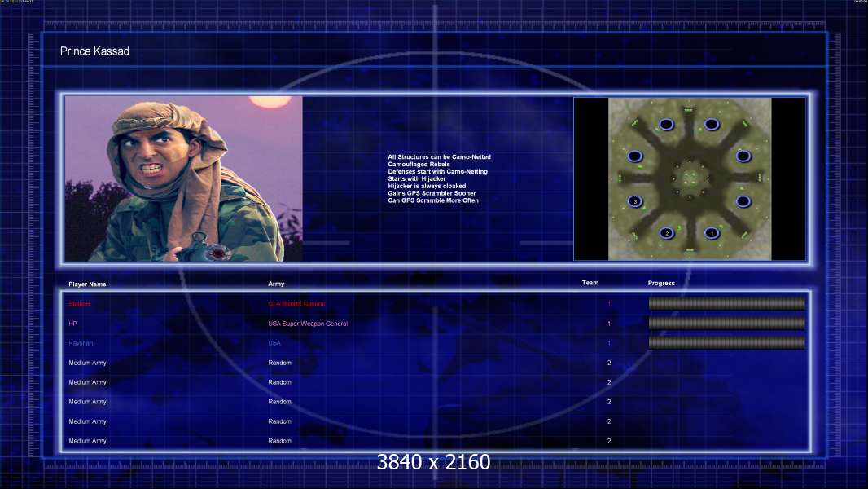Select start position 2 on map
Viewport: 868px width, 489px height.
pos(667,233)
